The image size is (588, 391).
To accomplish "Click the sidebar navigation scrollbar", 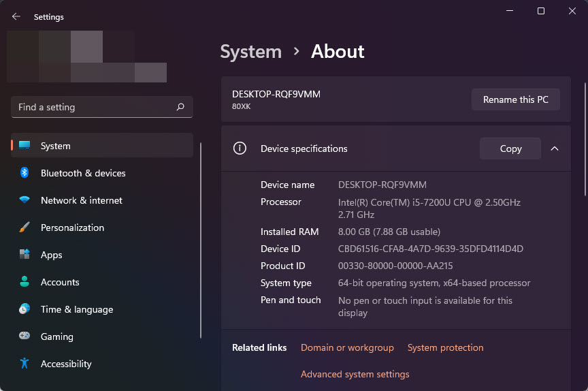I will point(201,240).
